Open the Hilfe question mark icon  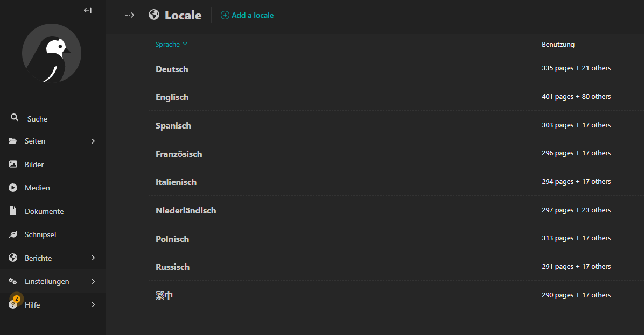pyautogui.click(x=13, y=304)
